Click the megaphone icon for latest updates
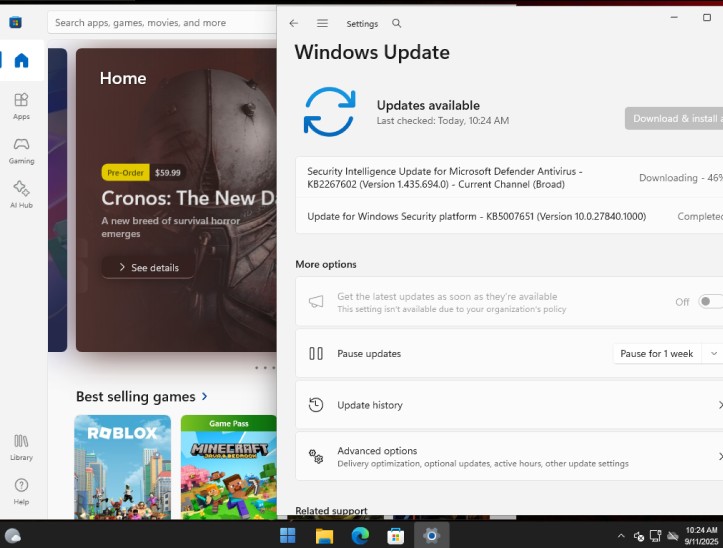The width and height of the screenshot is (723, 548). tap(316, 302)
